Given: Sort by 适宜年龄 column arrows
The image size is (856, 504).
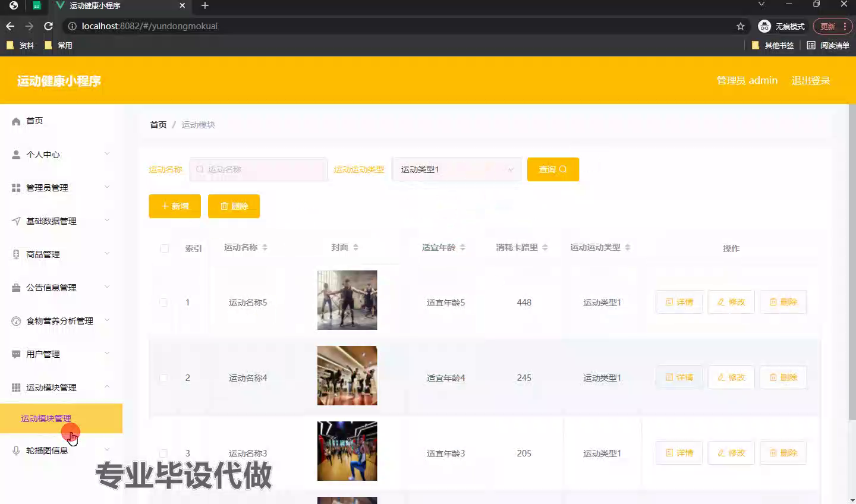Looking at the screenshot, I should 462,247.
